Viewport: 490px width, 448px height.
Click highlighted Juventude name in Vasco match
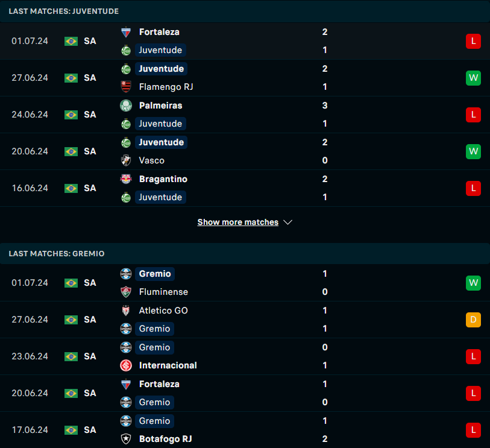[x=162, y=142]
